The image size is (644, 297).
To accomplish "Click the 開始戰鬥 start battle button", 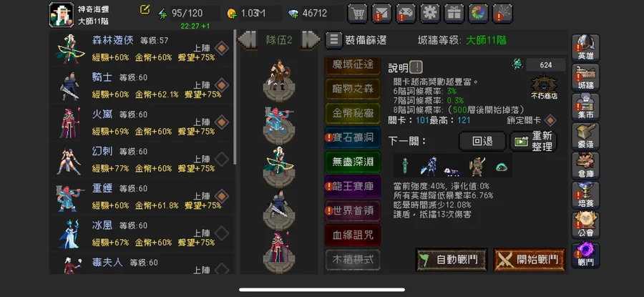I will click(x=530, y=260).
